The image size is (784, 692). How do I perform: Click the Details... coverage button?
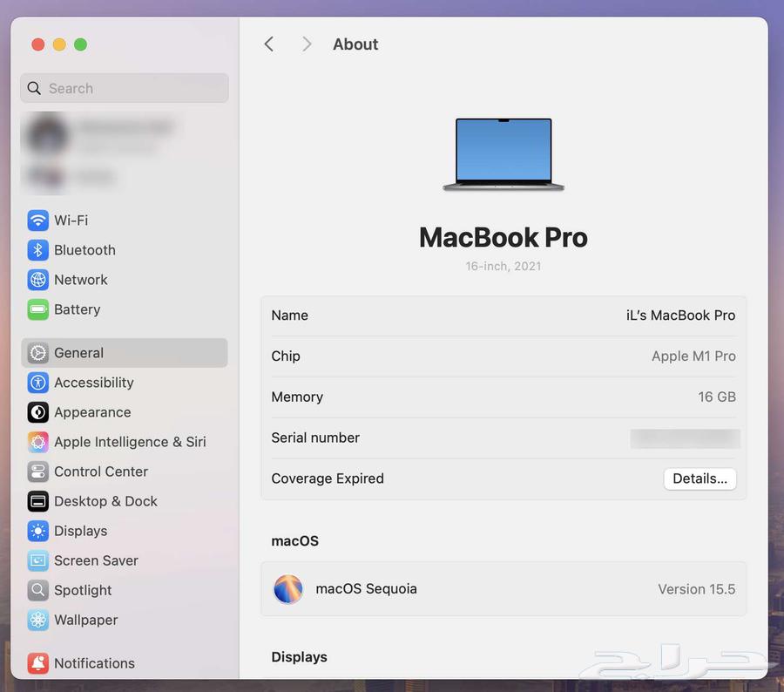click(x=700, y=478)
